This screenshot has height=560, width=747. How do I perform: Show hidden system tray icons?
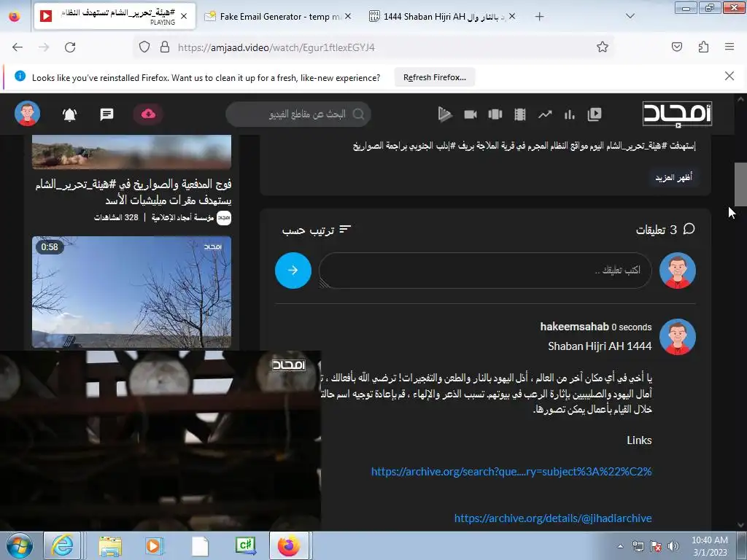(x=620, y=547)
